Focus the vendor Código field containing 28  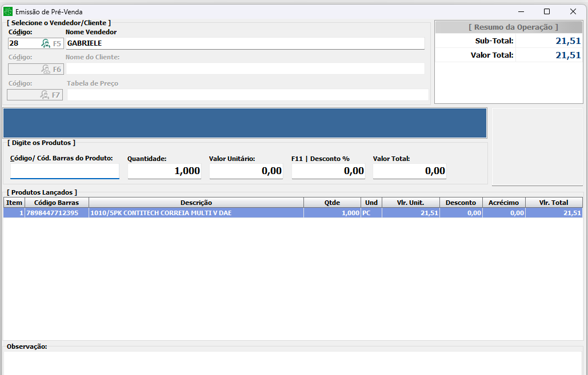point(23,43)
